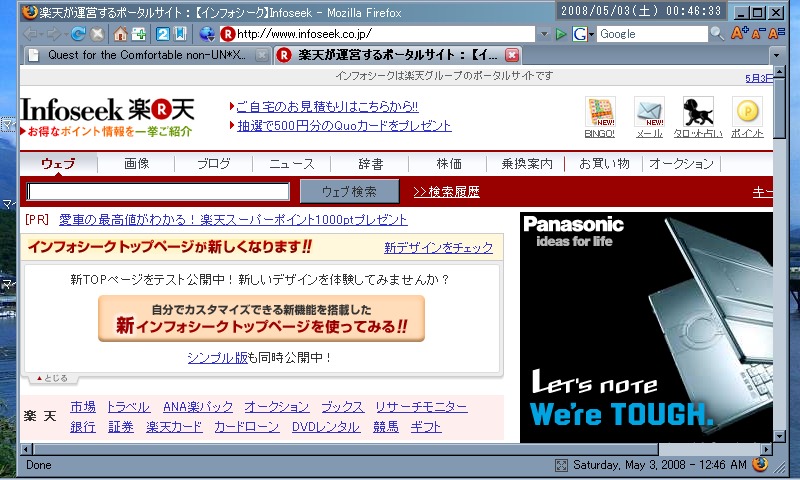Decrease text size with A- icon

[758, 34]
